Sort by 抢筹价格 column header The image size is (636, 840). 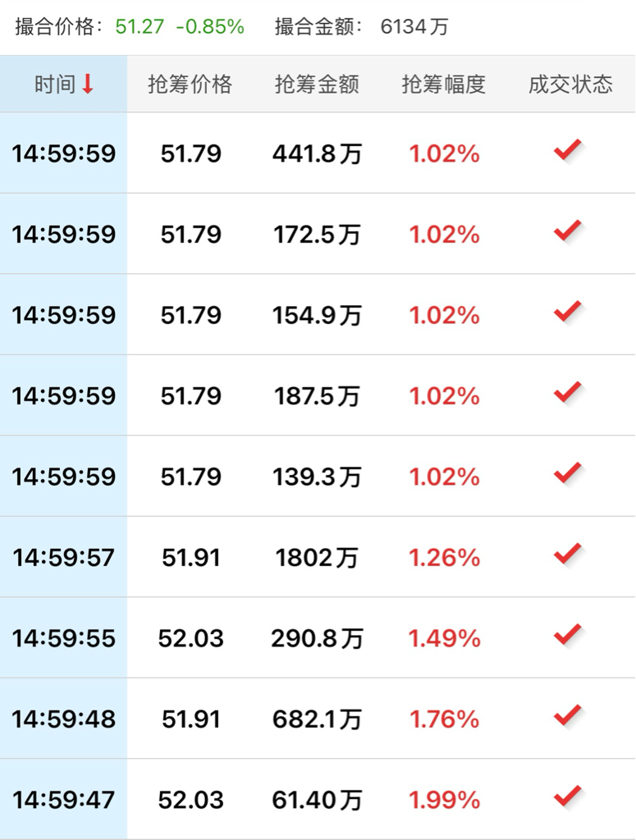(x=190, y=84)
